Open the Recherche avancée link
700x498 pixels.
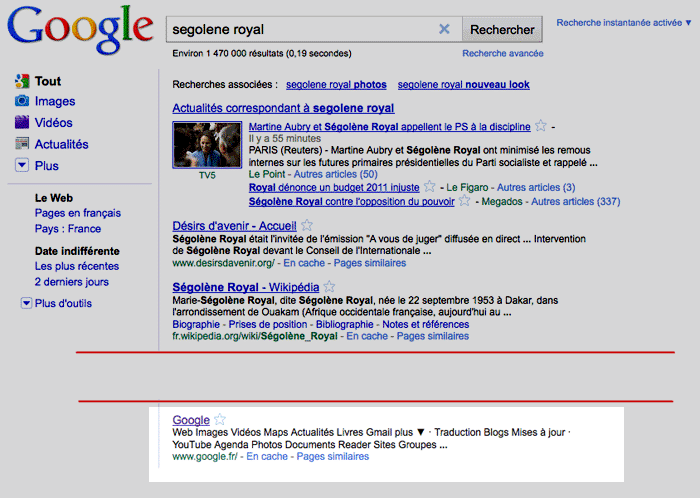coord(503,54)
